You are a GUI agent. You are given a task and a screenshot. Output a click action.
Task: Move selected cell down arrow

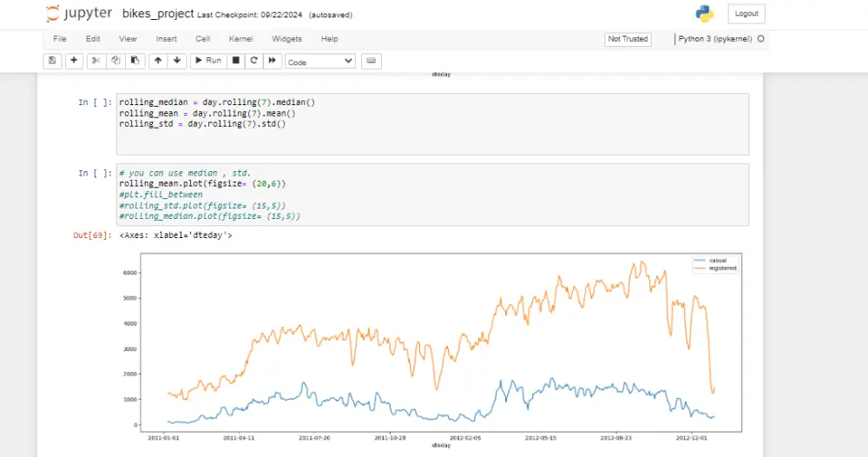tap(177, 61)
